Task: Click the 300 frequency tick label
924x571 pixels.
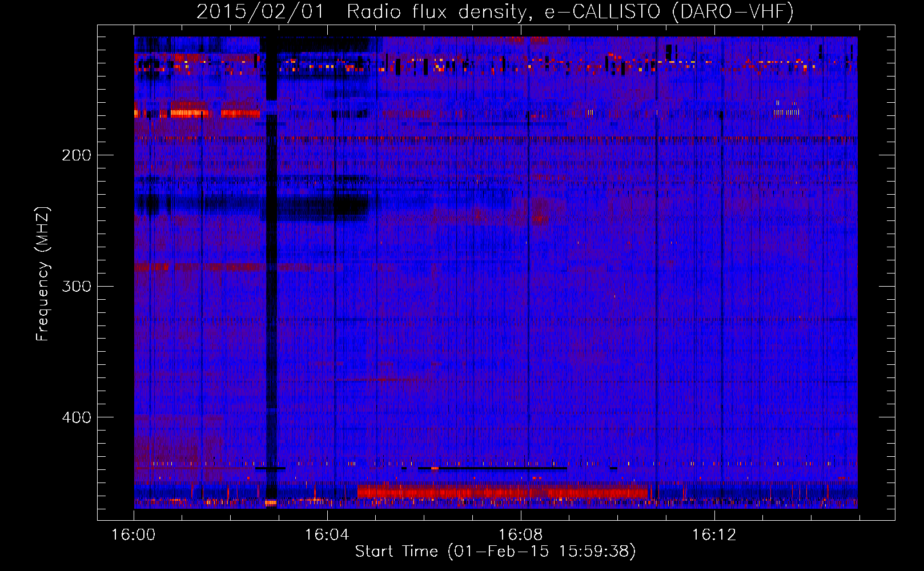Action: coord(77,285)
